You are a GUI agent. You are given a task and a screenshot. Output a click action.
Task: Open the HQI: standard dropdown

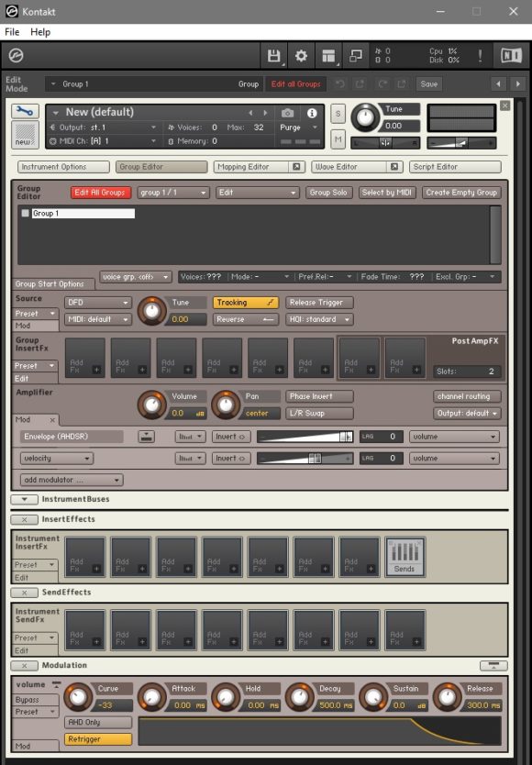coord(320,319)
